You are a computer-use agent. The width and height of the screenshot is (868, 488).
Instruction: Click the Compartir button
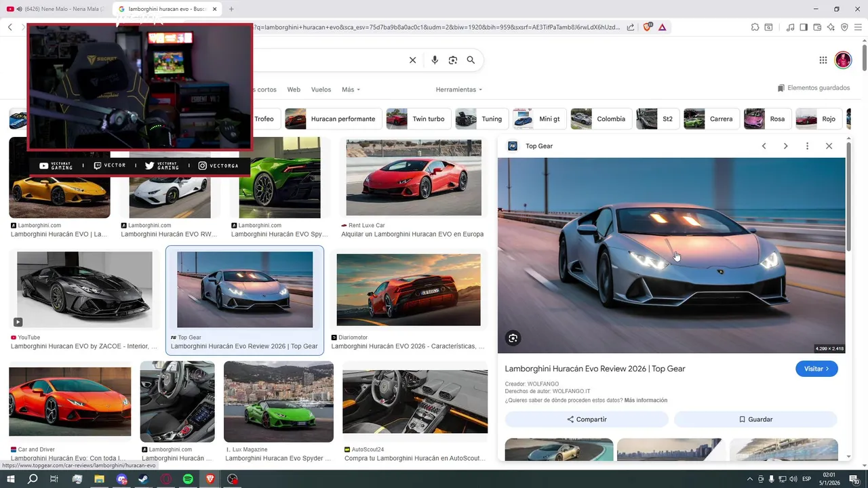[x=587, y=420]
